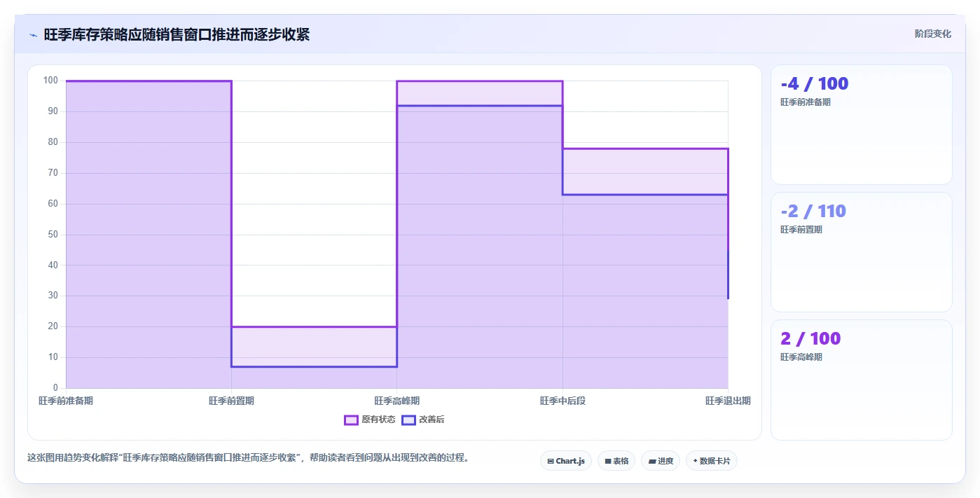Screen dimensions: 980x498
Task: Click the y-axis value 0
Action: (56, 387)
